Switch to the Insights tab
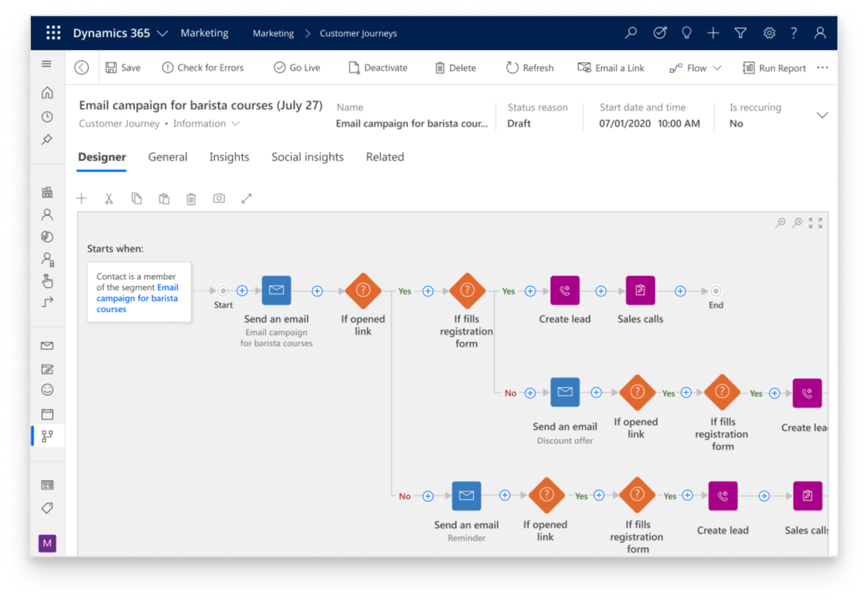 click(x=229, y=157)
